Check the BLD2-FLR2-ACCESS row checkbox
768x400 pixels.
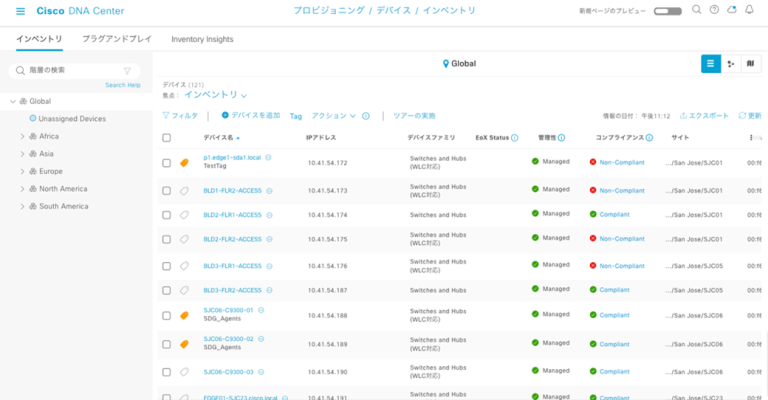167,239
